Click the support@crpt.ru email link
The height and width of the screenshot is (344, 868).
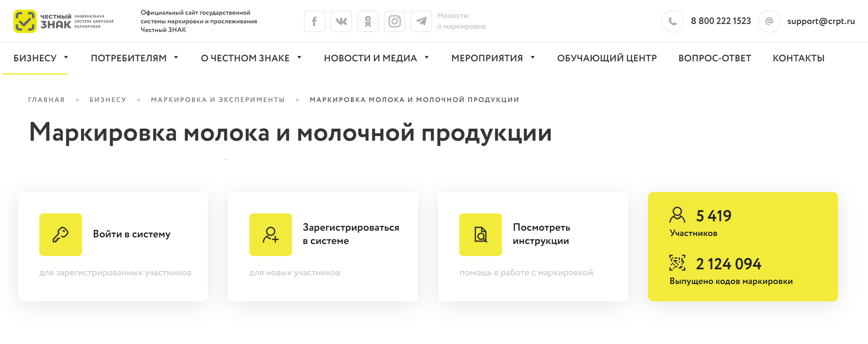(821, 21)
